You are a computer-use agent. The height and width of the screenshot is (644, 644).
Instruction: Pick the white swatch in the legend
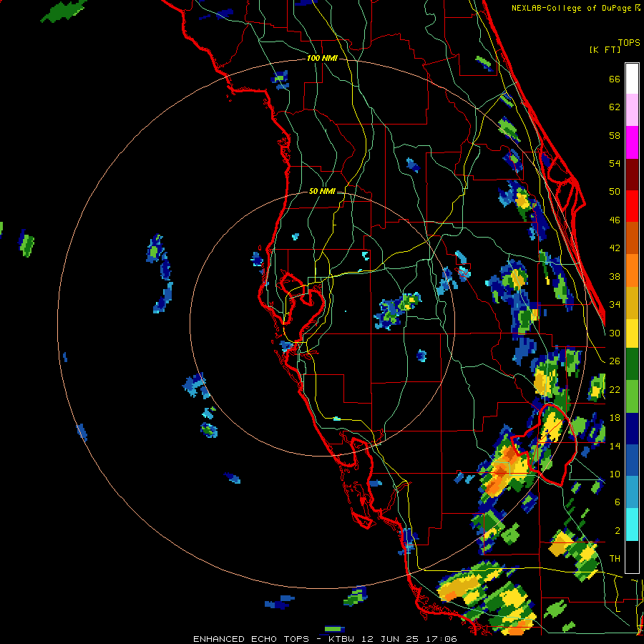[632, 79]
